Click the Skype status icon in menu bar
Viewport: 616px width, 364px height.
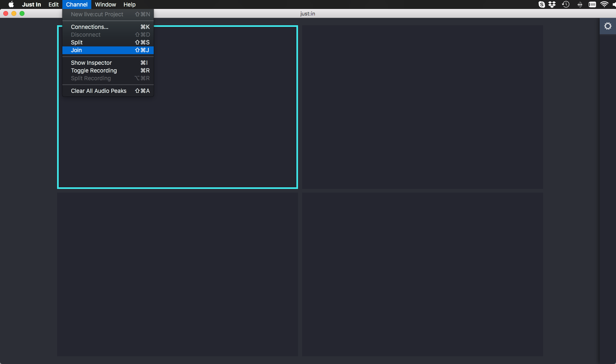pos(541,4)
